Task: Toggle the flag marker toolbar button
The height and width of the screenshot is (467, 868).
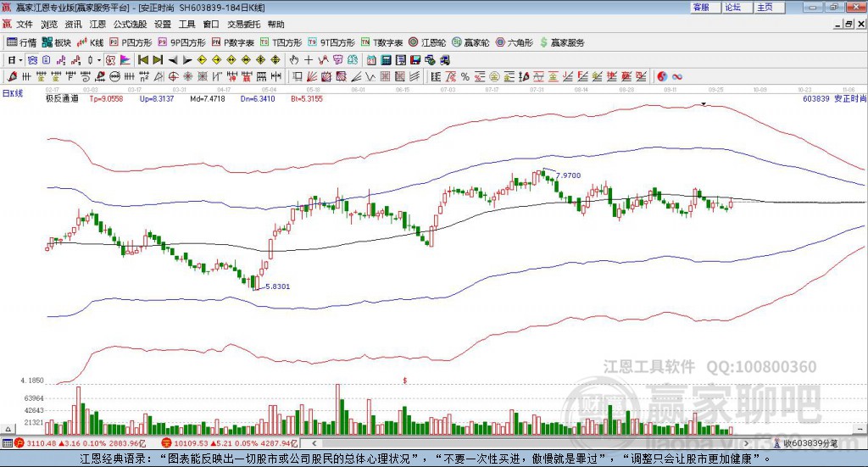Action: click(x=125, y=60)
